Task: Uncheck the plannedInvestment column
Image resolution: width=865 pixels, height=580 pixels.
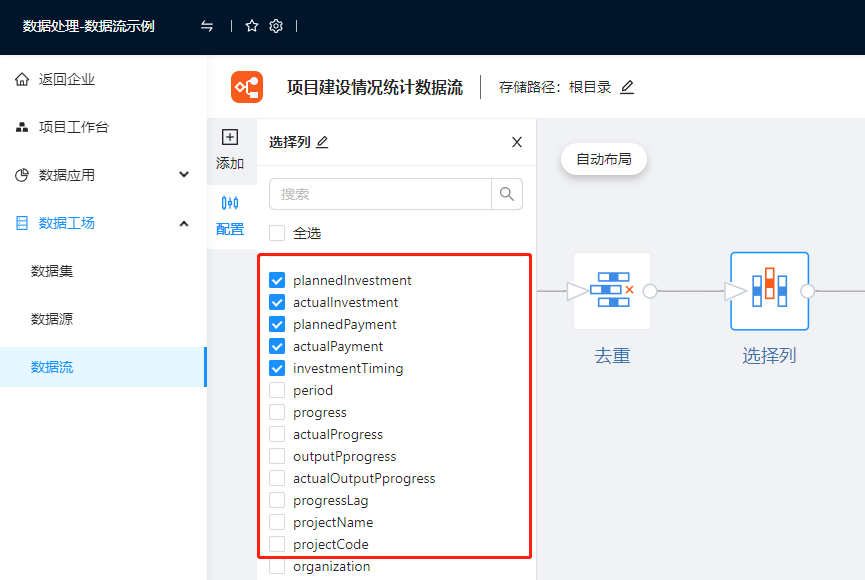Action: click(x=277, y=280)
